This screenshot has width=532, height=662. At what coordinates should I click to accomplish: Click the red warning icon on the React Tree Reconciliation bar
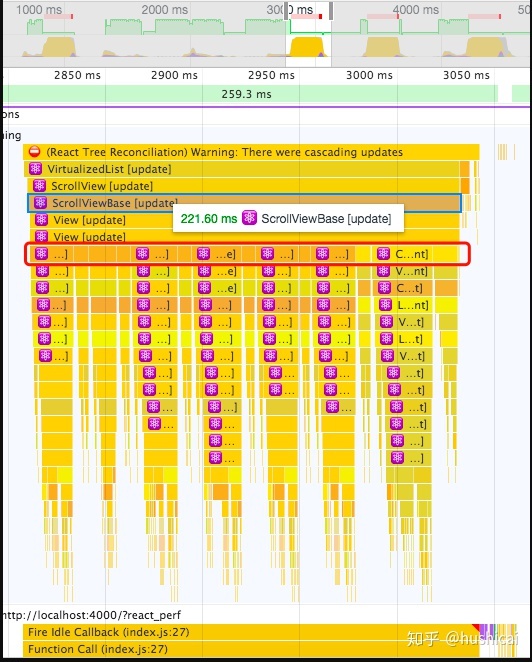(x=34, y=152)
